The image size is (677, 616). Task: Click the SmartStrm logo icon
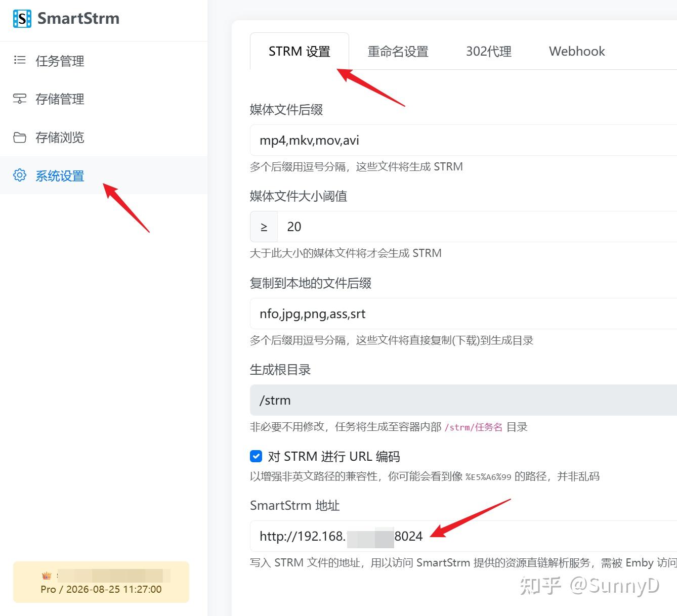pyautogui.click(x=21, y=18)
